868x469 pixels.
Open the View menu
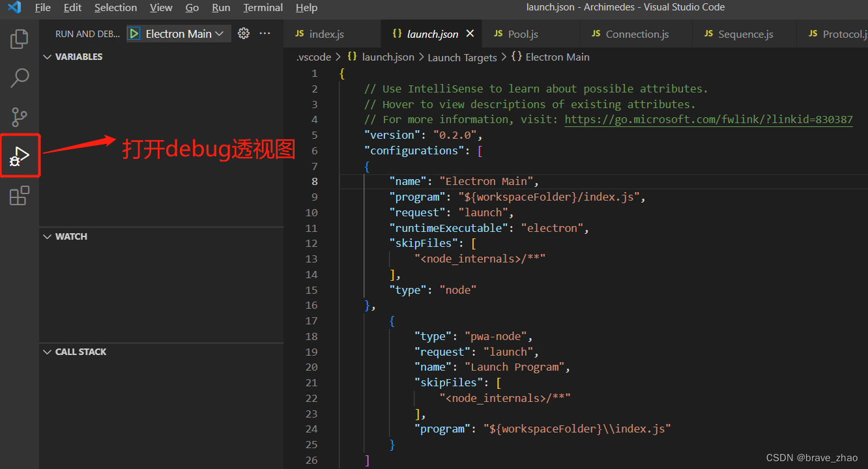tap(161, 8)
